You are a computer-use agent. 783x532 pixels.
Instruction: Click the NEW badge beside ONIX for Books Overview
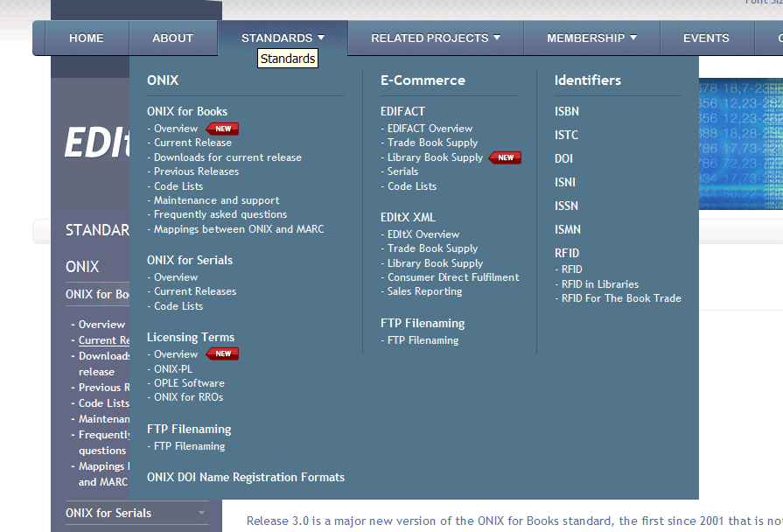click(222, 129)
